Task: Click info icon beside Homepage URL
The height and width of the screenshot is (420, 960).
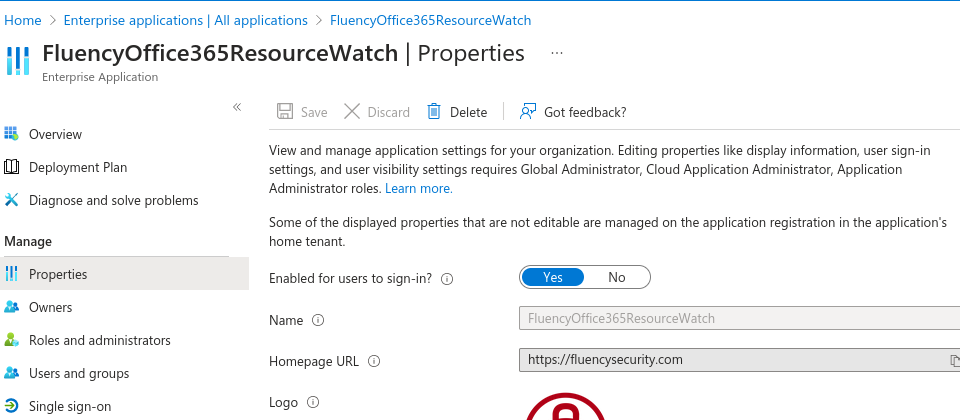Action: click(x=374, y=361)
